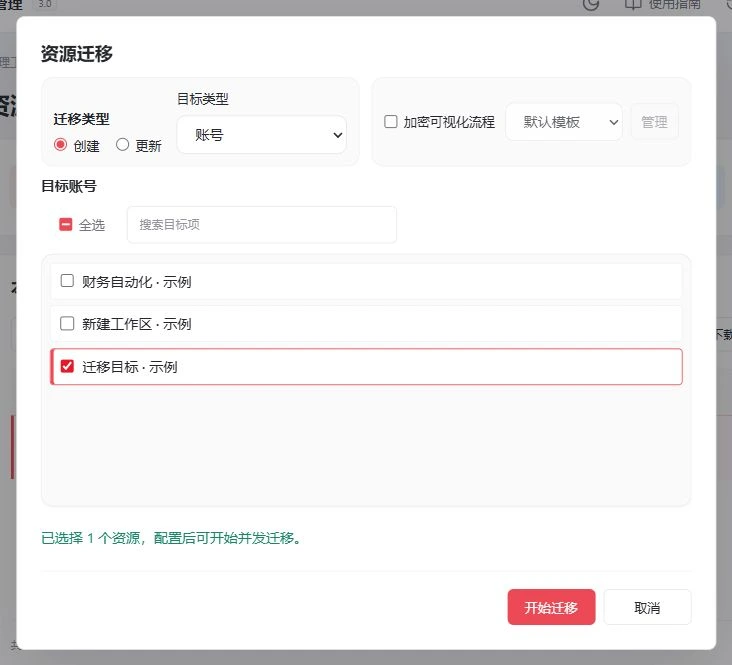Enable the 加密可视化流程 checkbox
The width and height of the screenshot is (732, 665).
coord(391,122)
